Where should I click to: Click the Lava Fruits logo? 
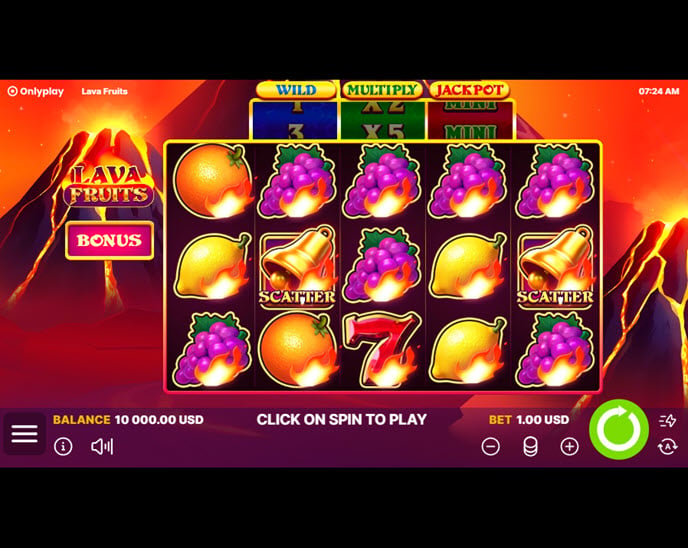coord(109,185)
